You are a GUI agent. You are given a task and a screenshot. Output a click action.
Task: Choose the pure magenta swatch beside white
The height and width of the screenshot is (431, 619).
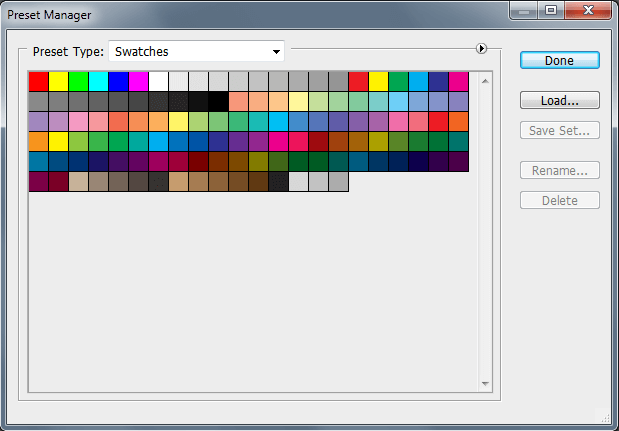coord(138,81)
